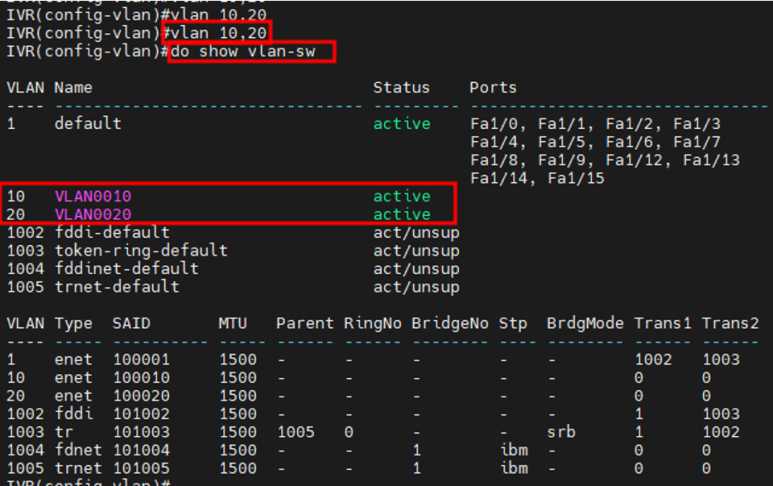The width and height of the screenshot is (773, 486).
Task: Click the 'tr' type for VLAN 1003
Action: 64,432
